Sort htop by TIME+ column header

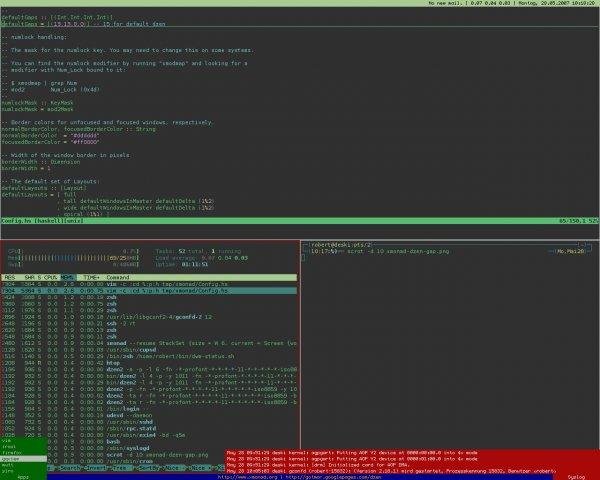pos(91,277)
